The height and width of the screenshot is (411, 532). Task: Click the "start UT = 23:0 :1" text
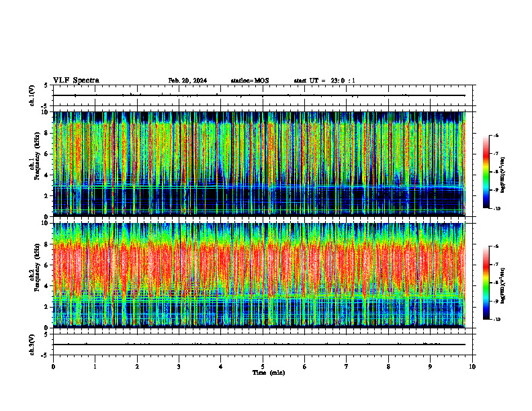pyautogui.click(x=324, y=81)
